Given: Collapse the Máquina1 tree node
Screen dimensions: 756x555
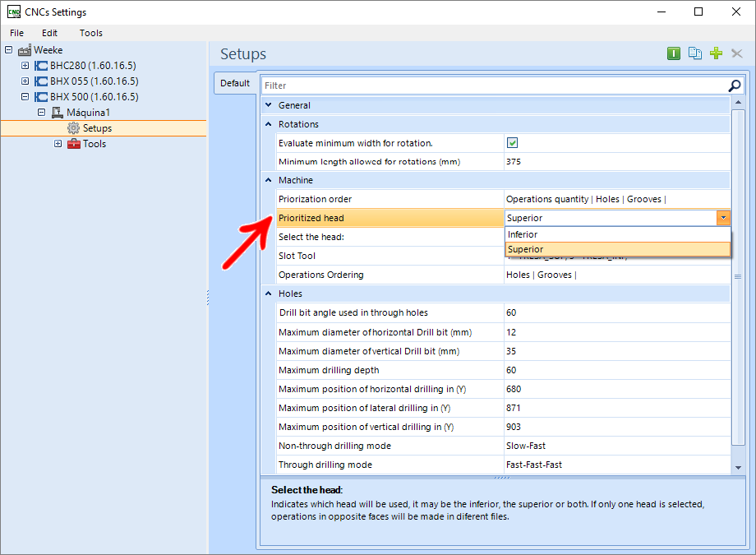Looking at the screenshot, I should click(41, 112).
